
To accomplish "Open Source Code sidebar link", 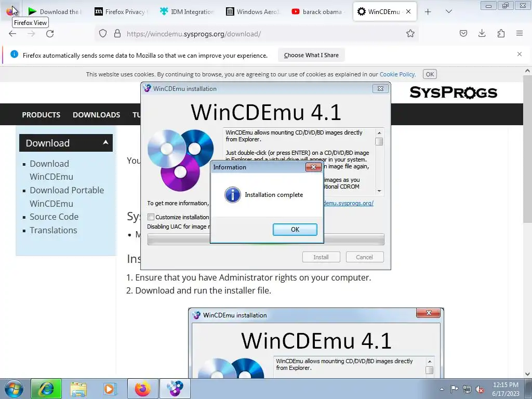I will click(54, 217).
